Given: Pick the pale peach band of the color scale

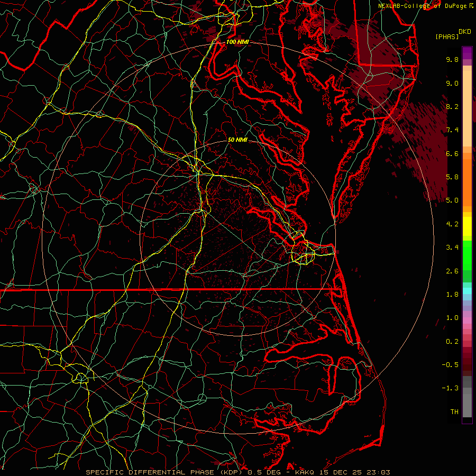Looking at the screenshot, I should point(467,109).
